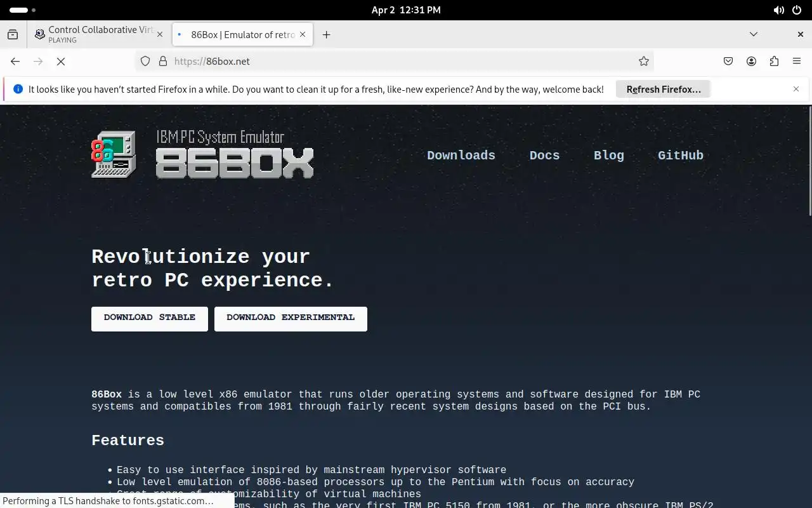Open system volume indicator
This screenshot has height=508, width=812.
coord(778,10)
